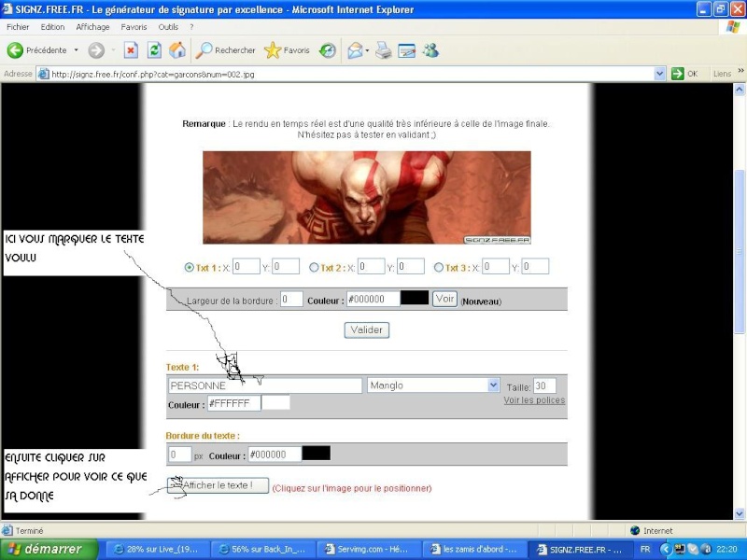Click the border #000000 Couleur field by Voir

373,299
